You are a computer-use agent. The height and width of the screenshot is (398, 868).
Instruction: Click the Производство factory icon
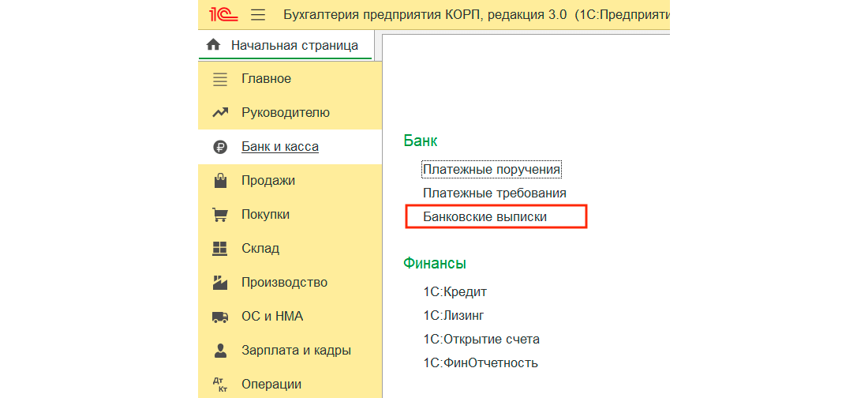(220, 283)
